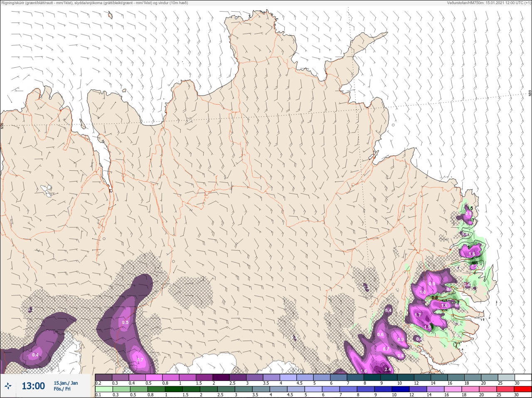This screenshot has height=398, width=532.
Task: Pick top legend pink swatch starting at 0.5
Action: pyautogui.click(x=154, y=377)
